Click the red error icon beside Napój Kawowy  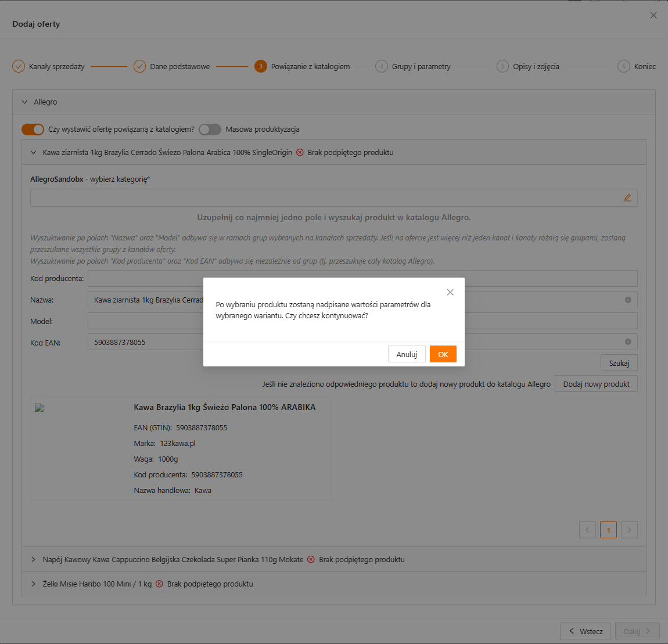pos(311,559)
